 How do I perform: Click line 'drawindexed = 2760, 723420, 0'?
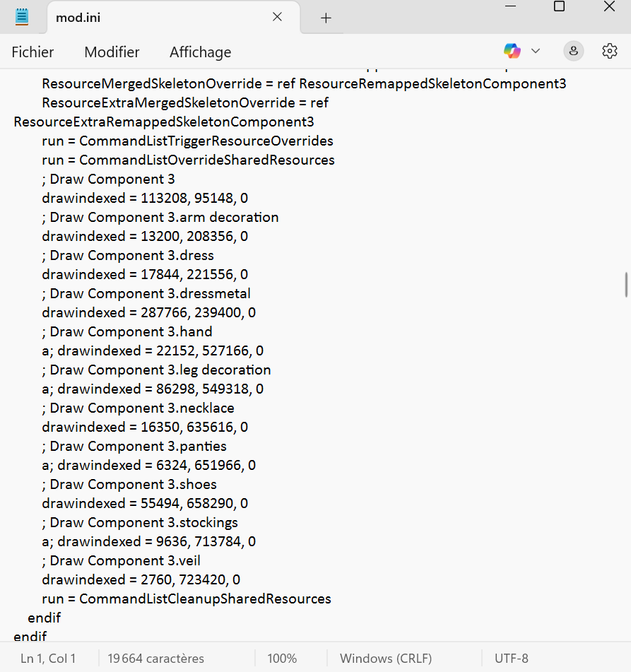[141, 579]
